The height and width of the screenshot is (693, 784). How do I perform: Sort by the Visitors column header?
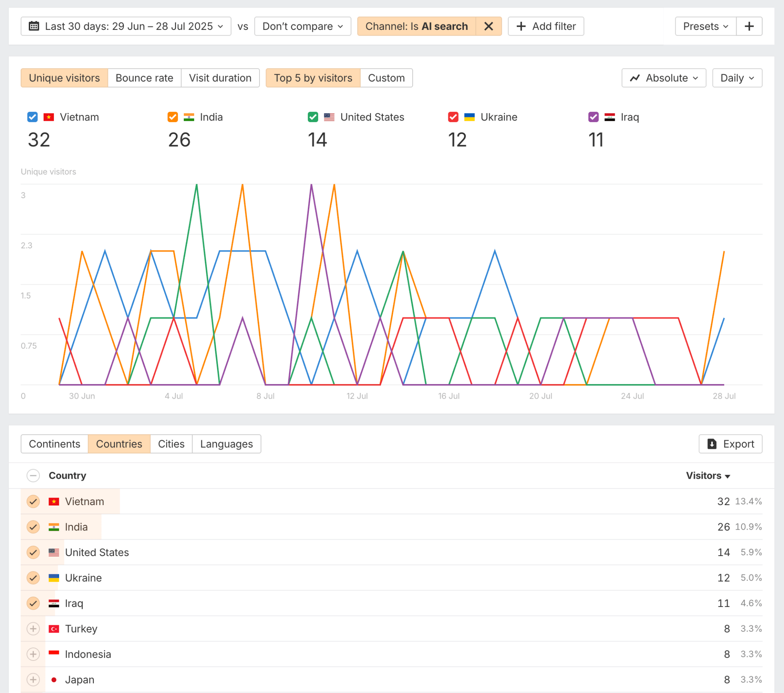(708, 476)
